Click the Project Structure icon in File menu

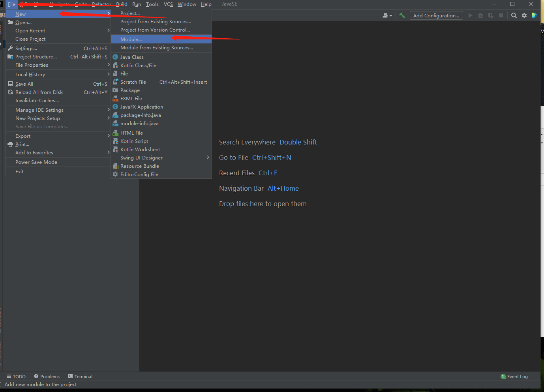point(11,57)
